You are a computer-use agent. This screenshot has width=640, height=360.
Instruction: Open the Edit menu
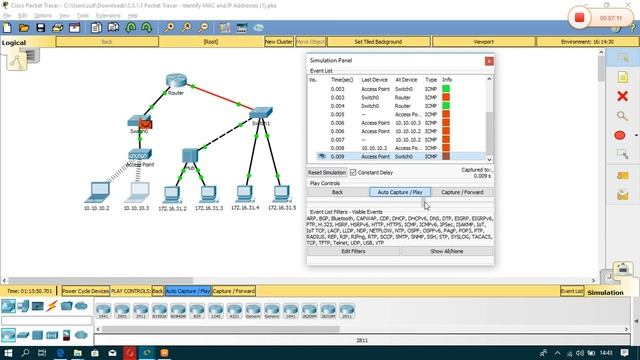(x=22, y=16)
